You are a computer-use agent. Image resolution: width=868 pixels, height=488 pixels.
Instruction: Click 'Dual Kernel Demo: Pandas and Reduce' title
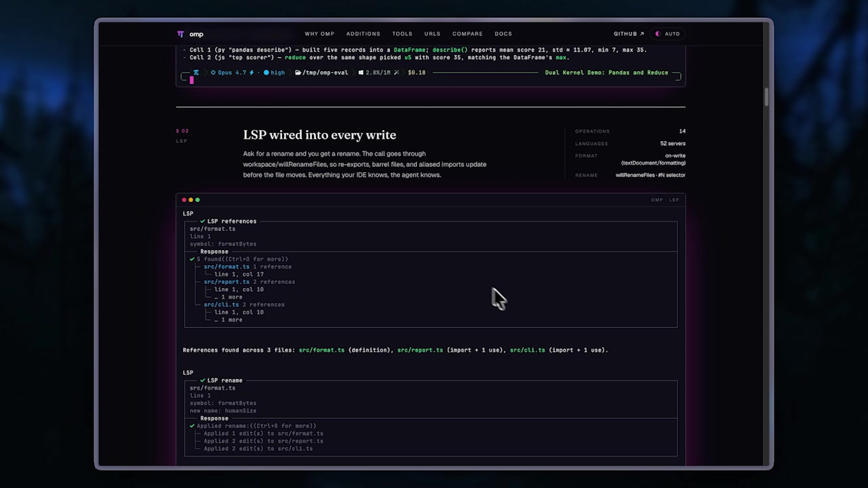pos(606,73)
